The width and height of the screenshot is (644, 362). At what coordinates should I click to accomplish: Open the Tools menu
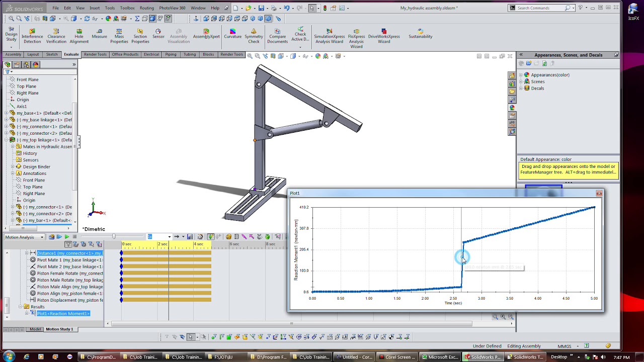(110, 8)
